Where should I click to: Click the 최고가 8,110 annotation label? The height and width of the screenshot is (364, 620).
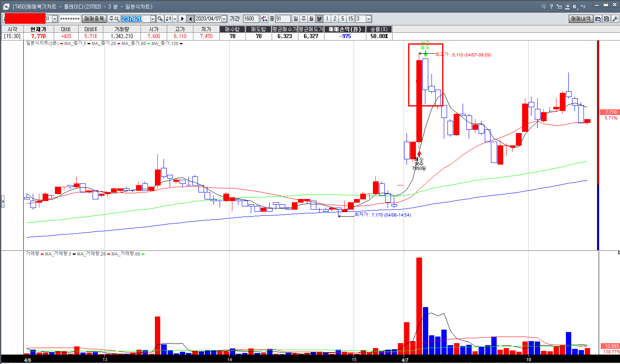pos(463,54)
